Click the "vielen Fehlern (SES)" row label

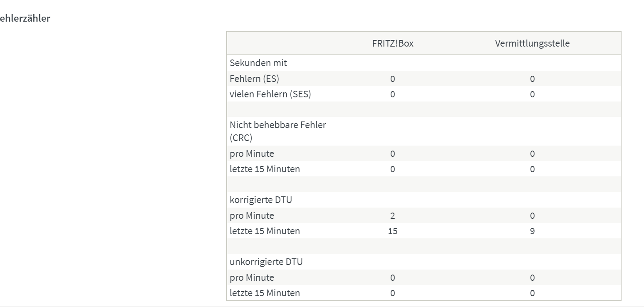(270, 94)
